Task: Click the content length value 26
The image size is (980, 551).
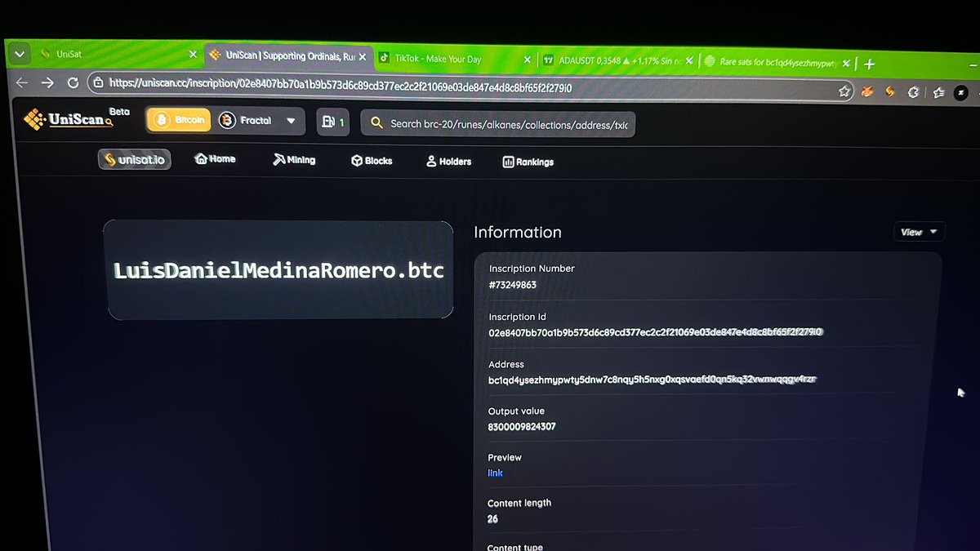Action: 492,519
